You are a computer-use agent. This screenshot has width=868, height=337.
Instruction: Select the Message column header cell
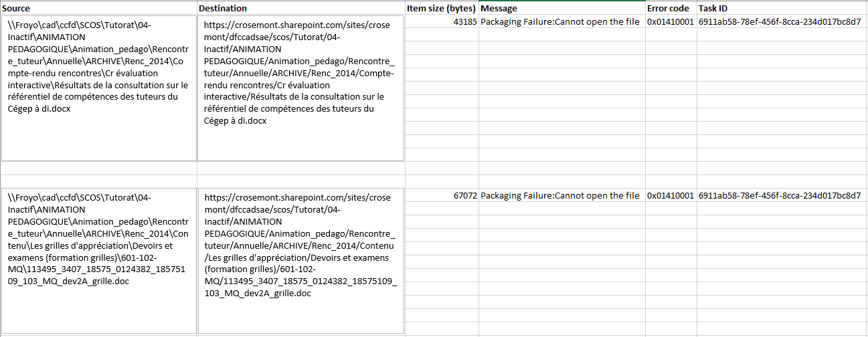[562, 8]
